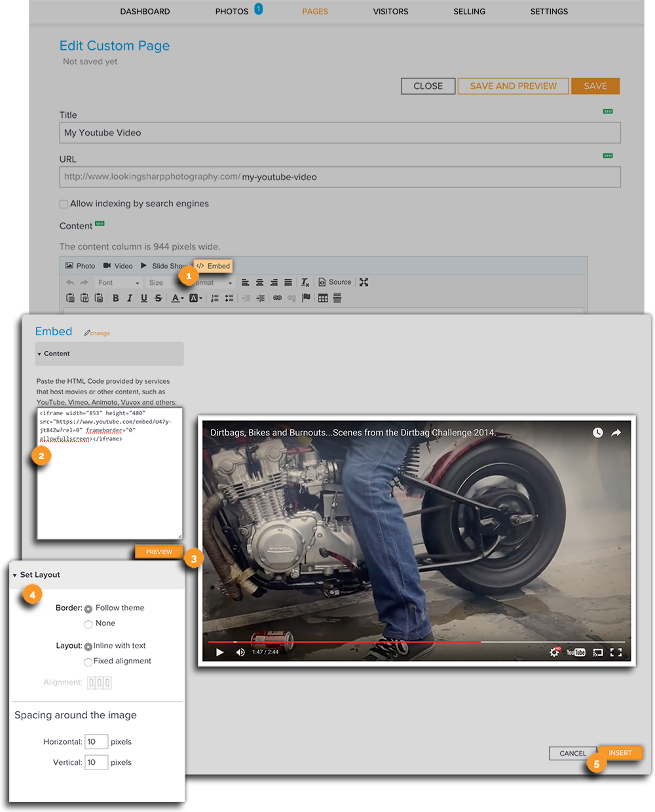Click Cancel in the Embed dialog

point(573,754)
